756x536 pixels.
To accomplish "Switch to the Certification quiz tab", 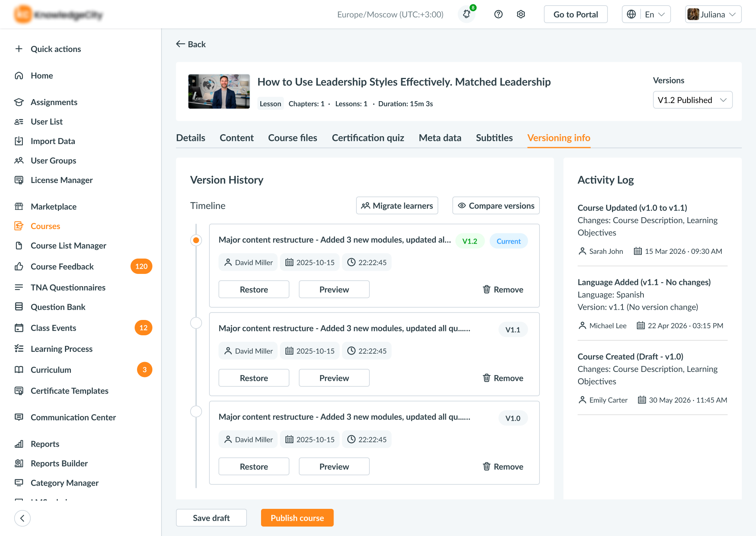I will pos(368,138).
